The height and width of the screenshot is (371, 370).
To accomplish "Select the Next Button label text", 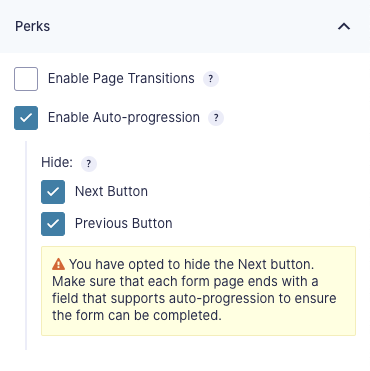I will coord(111,192).
